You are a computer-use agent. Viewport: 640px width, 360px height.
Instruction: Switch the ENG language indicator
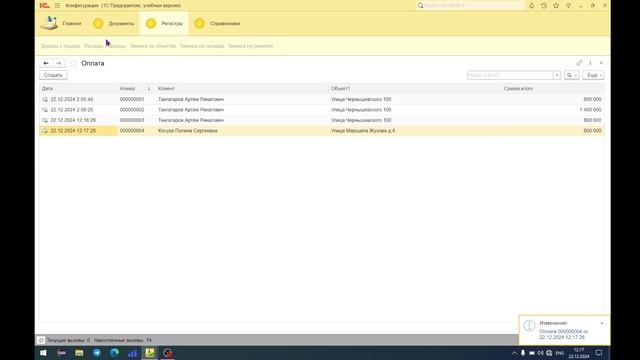pos(560,353)
